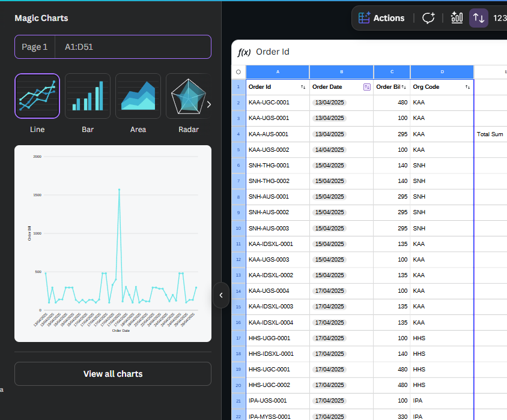Screen dimensions: 507x420
Task: Click the select-all circle at grid corner
Action: coord(238,72)
